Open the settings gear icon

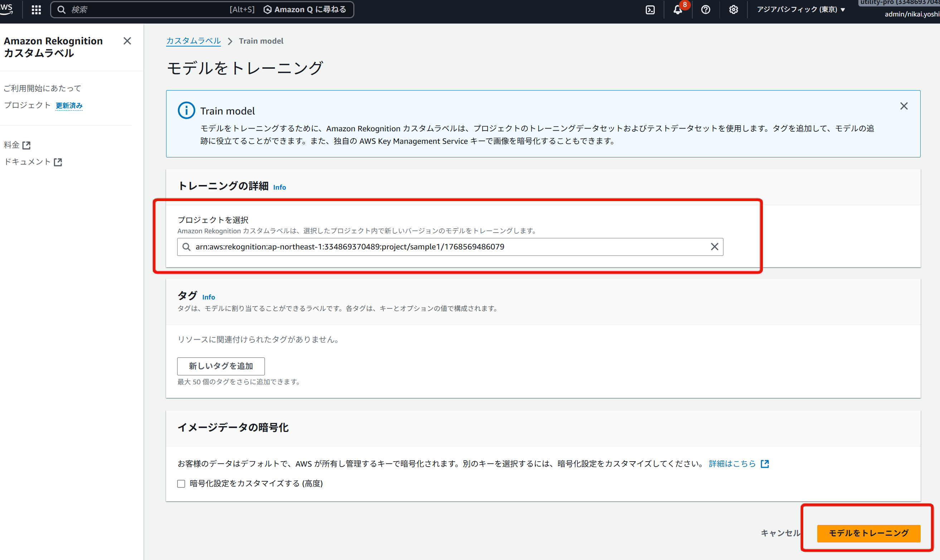click(733, 10)
